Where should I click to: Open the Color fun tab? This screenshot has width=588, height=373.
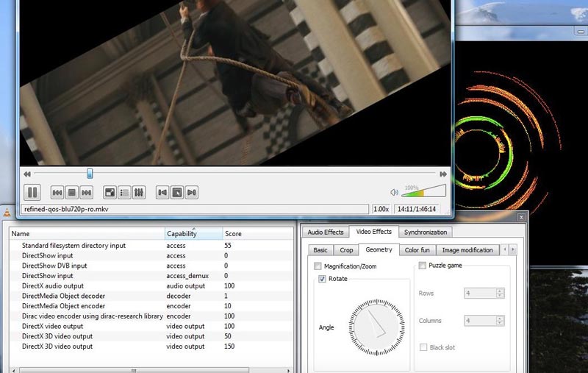[417, 250]
